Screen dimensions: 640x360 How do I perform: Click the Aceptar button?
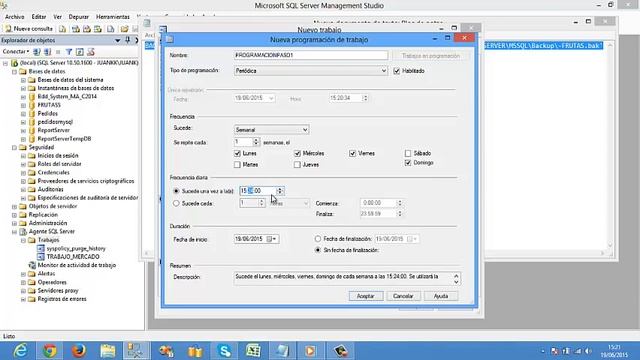tap(366, 296)
